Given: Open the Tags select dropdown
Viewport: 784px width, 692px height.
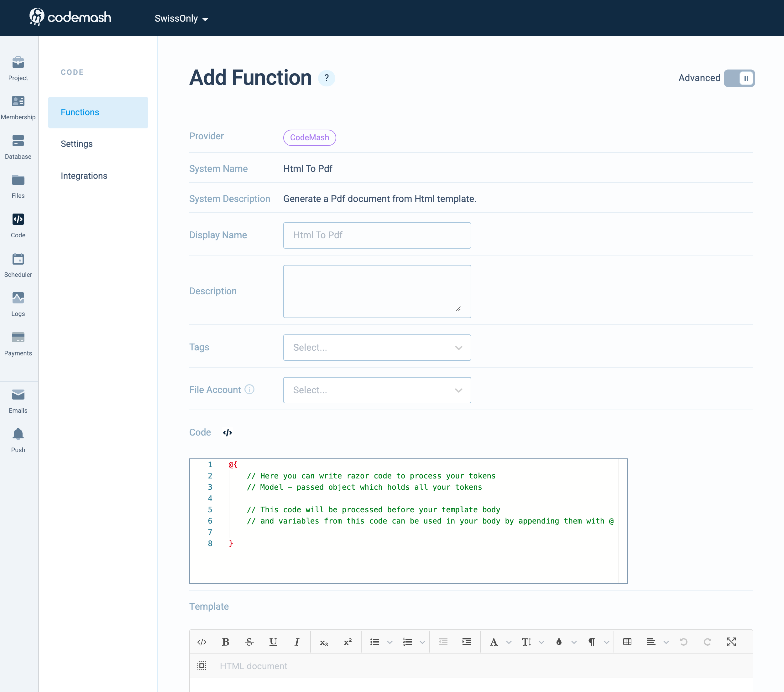Looking at the screenshot, I should pos(377,347).
